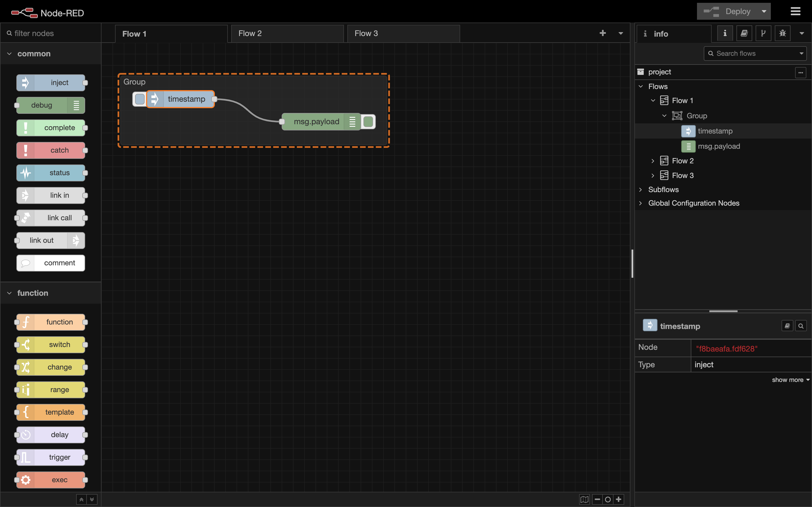
Task: Toggle the msg.payload debug node output
Action: [x=368, y=121]
